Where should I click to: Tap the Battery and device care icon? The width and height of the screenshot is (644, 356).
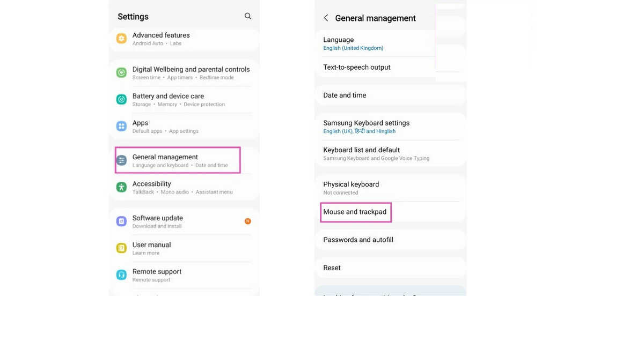pos(122,99)
